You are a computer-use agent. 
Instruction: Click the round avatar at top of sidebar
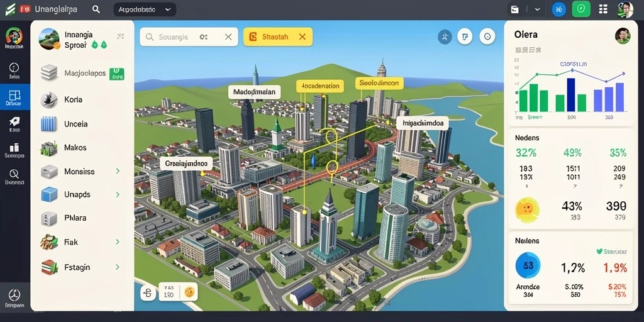(x=14, y=35)
